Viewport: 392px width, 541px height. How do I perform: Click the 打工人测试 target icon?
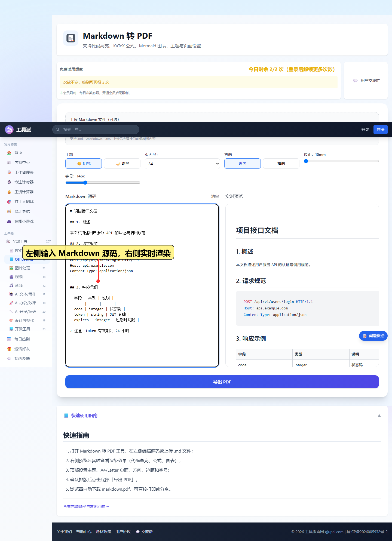9,202
